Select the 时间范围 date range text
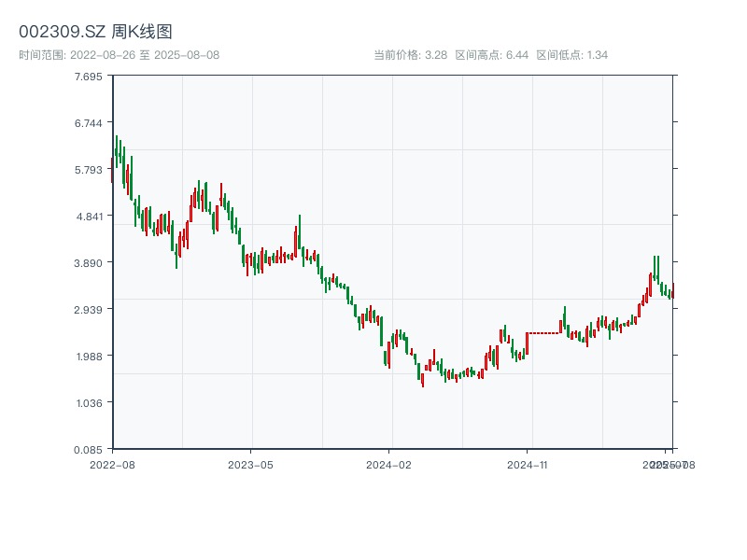 click(x=119, y=55)
